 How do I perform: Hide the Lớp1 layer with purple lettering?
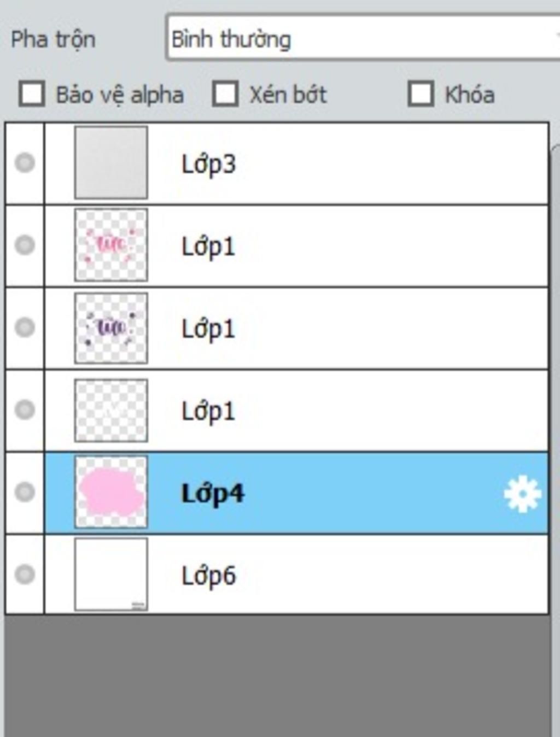[25, 327]
